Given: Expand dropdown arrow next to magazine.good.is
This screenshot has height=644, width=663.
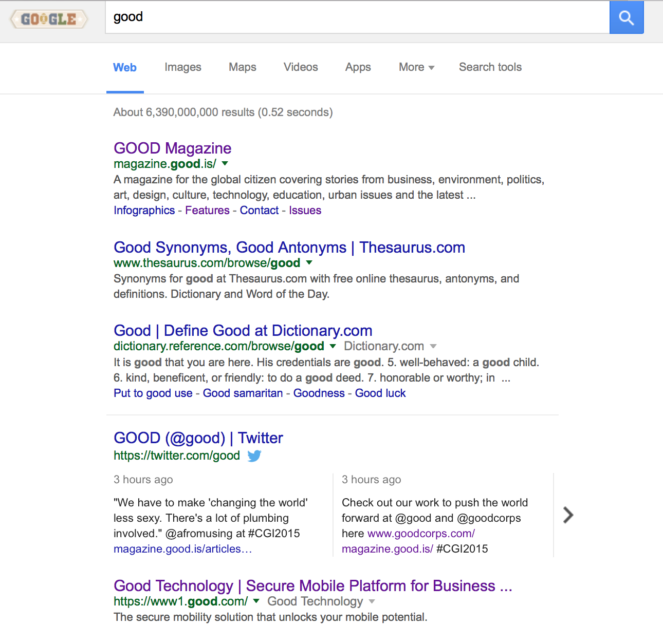Looking at the screenshot, I should click(225, 164).
